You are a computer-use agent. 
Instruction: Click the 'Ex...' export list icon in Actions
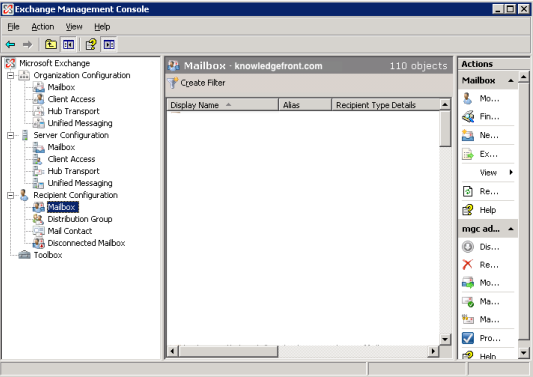468,154
